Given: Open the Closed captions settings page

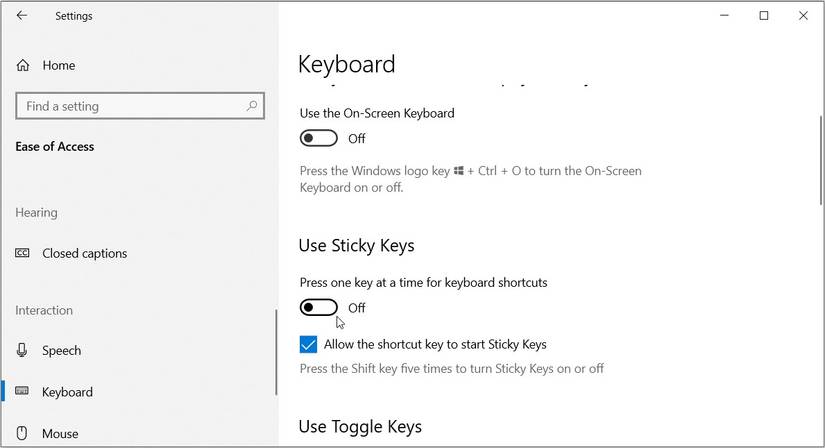Looking at the screenshot, I should click(84, 253).
